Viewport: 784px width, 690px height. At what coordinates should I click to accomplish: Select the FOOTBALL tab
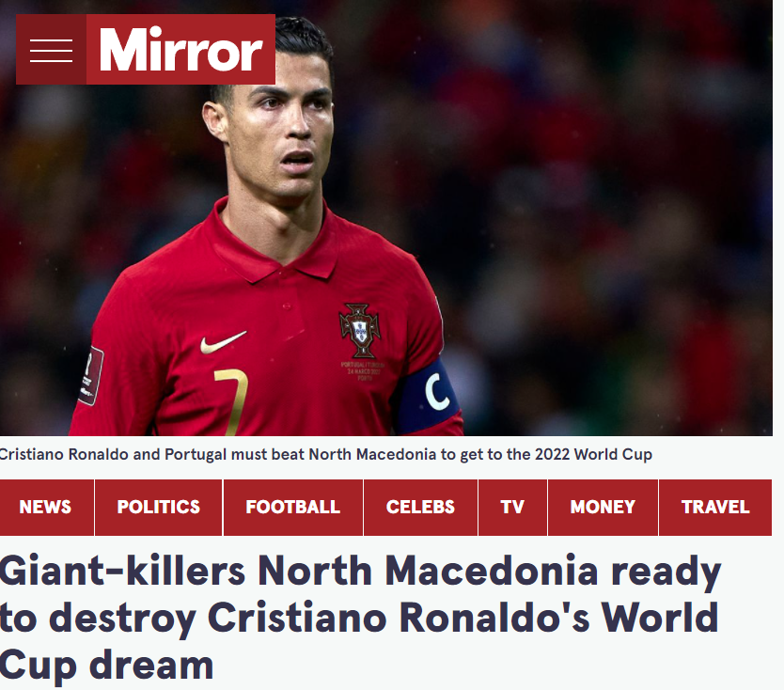tap(293, 507)
